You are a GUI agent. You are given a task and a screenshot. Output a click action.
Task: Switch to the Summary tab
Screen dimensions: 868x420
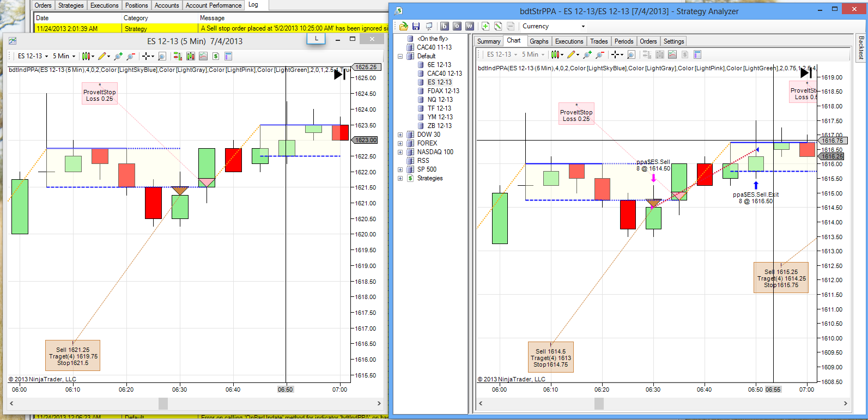click(x=489, y=41)
